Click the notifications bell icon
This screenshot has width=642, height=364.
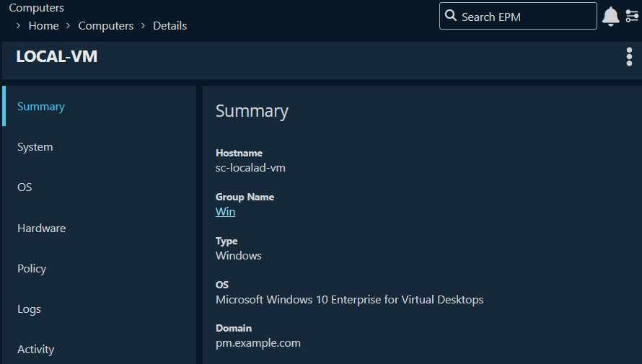click(x=610, y=17)
